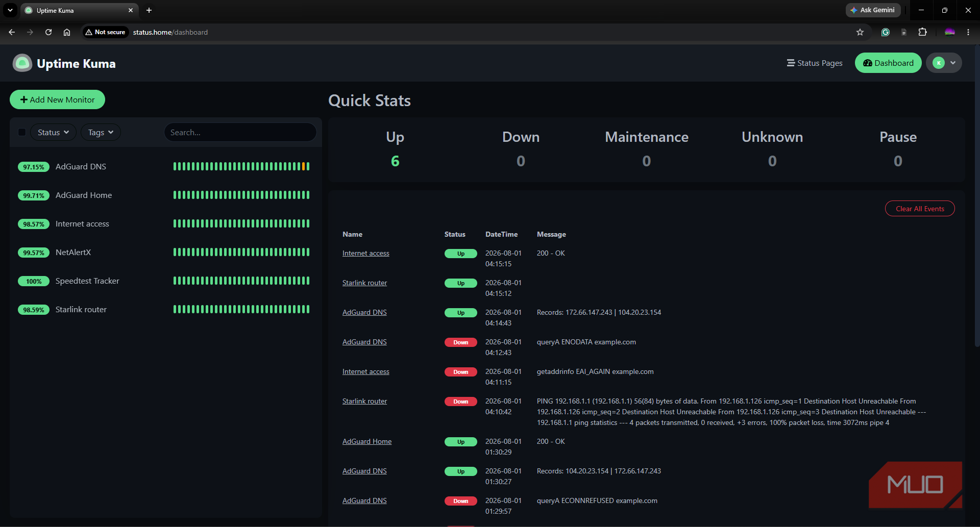
Task: Open the browser home page icon
Action: click(x=67, y=32)
